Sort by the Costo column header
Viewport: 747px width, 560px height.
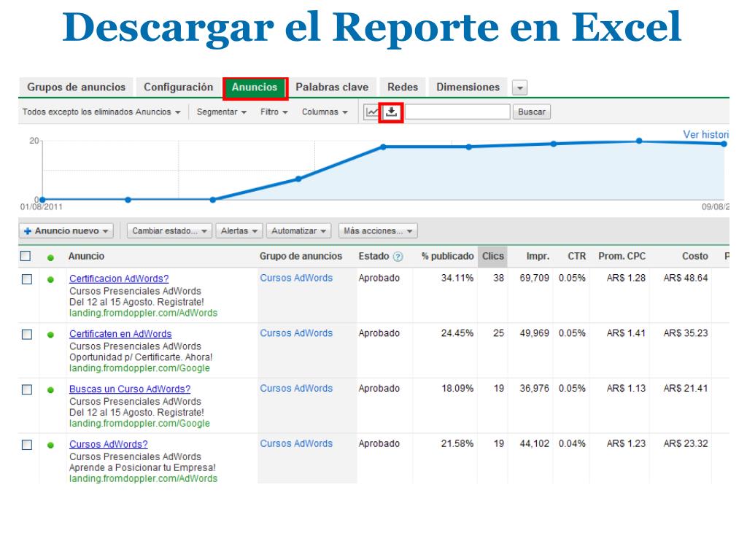pos(695,256)
